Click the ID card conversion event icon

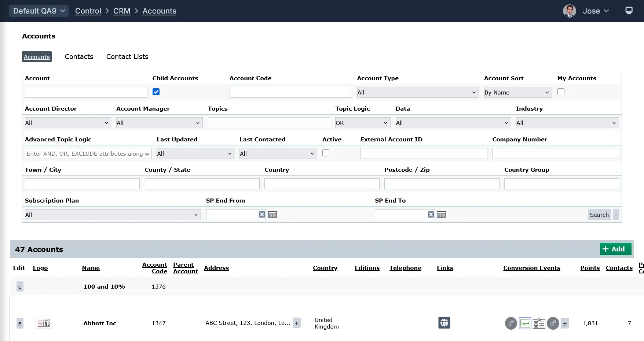coord(539,323)
